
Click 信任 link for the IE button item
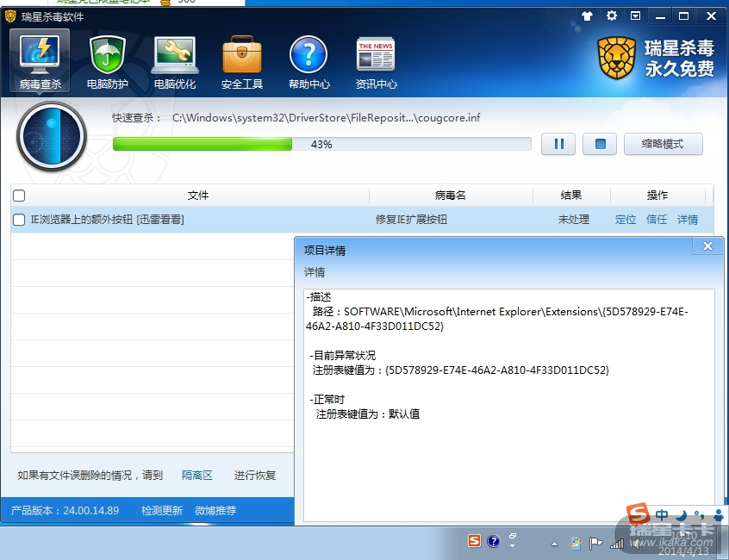657,220
